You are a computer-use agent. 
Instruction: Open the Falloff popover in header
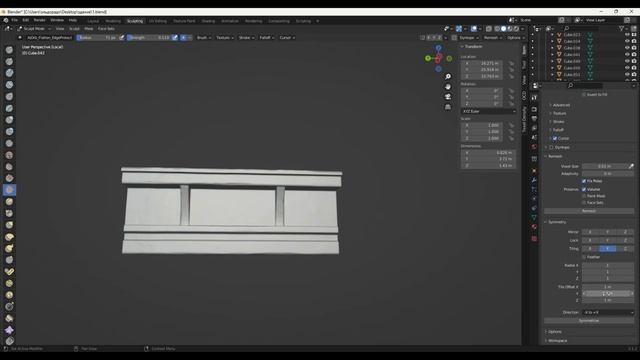coord(267,38)
